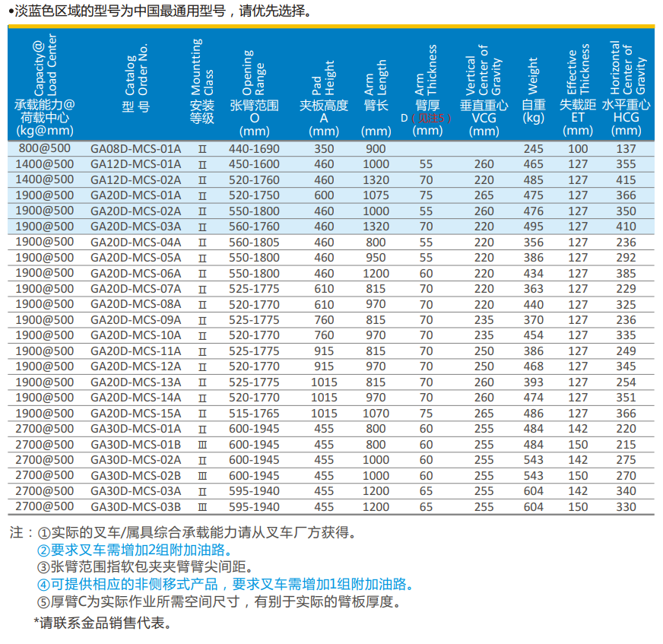This screenshot has height=644, width=663.
Task: Click model GA20D-MCS-04A
Action: point(136,243)
